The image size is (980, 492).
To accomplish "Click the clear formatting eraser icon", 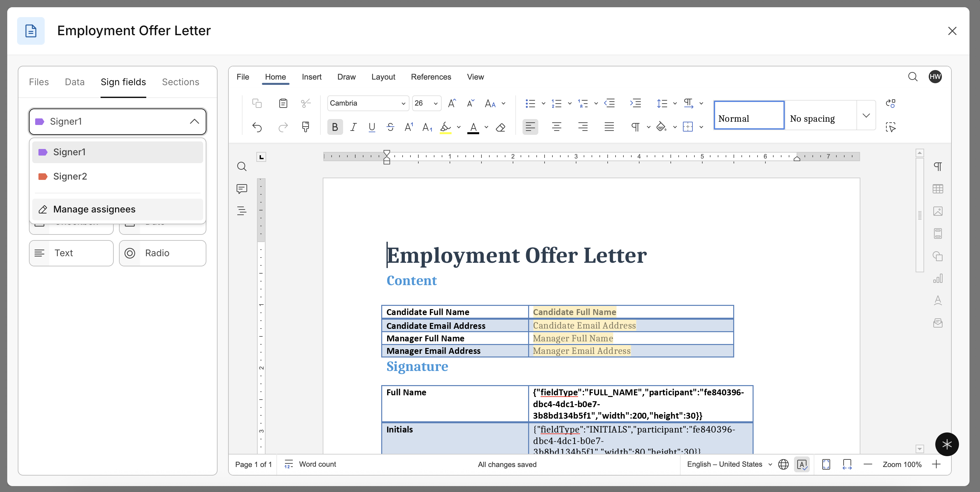I will tap(501, 127).
